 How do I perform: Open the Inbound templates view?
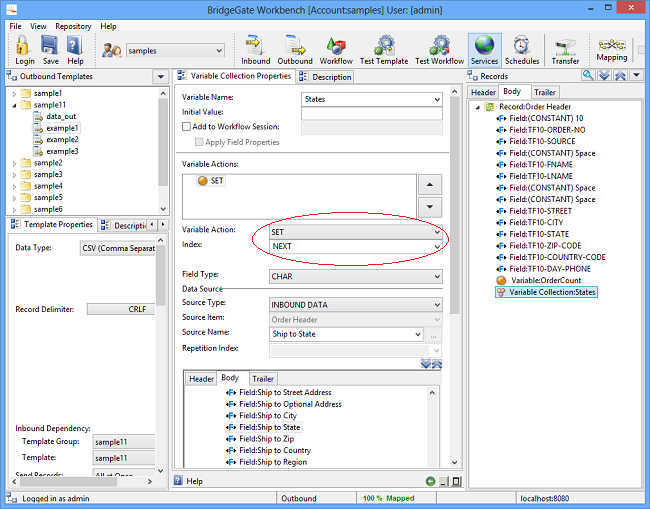(x=255, y=49)
